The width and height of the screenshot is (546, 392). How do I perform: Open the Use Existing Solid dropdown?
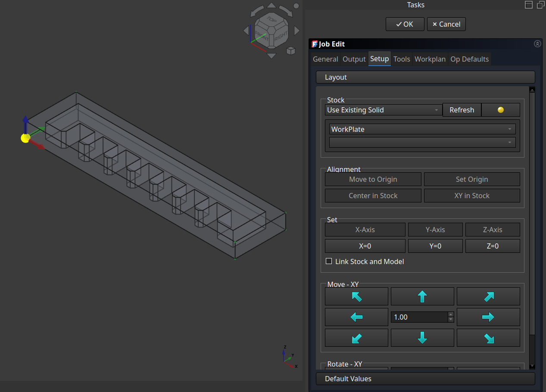point(384,110)
